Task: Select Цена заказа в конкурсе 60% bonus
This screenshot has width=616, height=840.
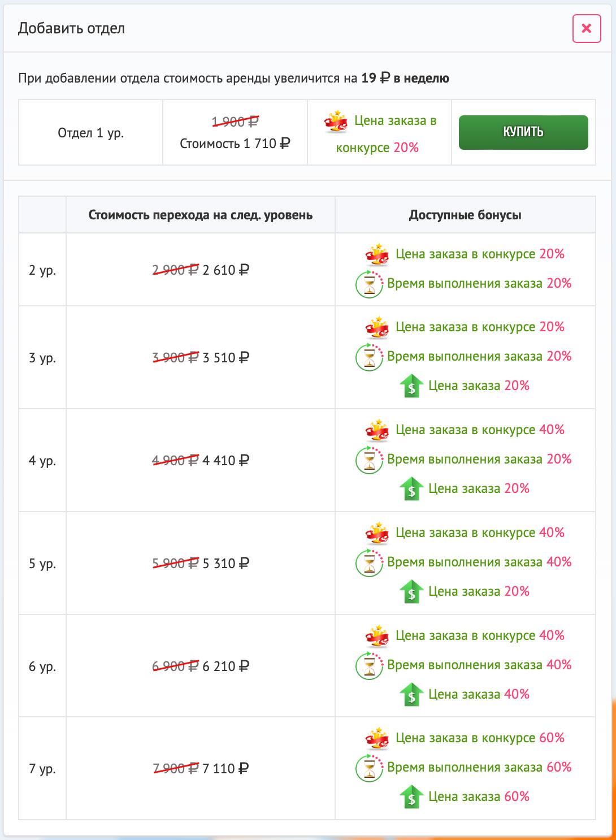Action: (480, 738)
